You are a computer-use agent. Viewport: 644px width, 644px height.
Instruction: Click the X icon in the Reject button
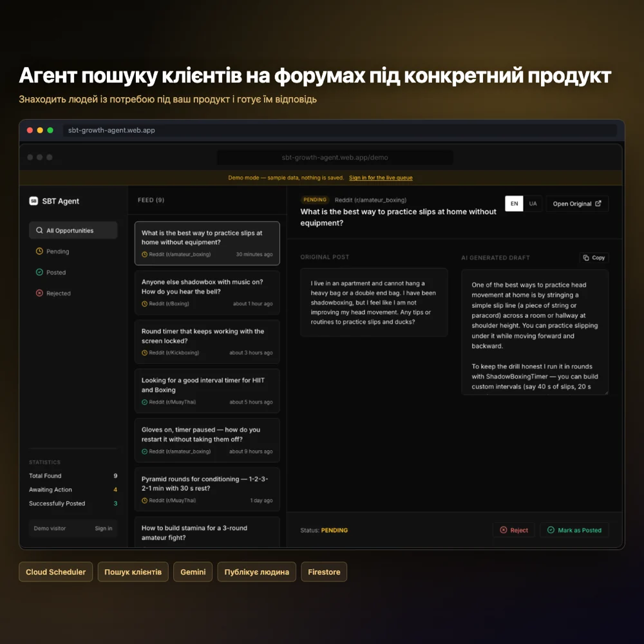[503, 530]
